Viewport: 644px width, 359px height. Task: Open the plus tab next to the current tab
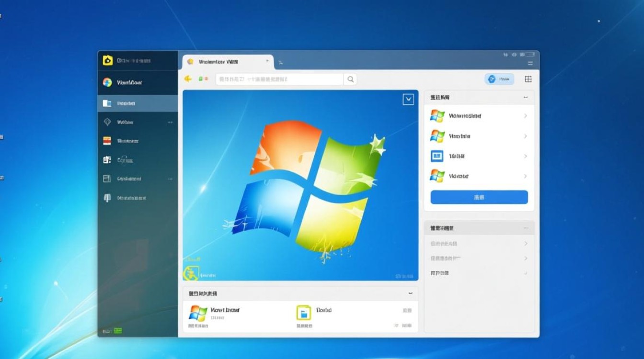coord(281,63)
